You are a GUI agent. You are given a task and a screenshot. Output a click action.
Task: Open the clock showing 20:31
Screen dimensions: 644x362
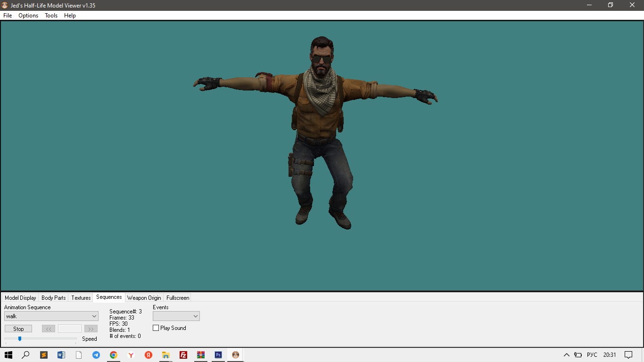610,355
